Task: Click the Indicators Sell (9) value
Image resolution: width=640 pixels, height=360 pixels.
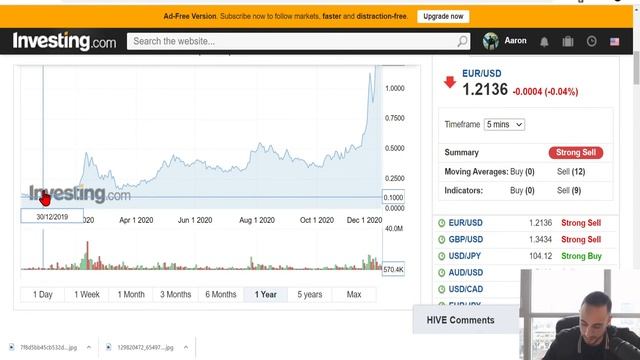Action: click(569, 191)
